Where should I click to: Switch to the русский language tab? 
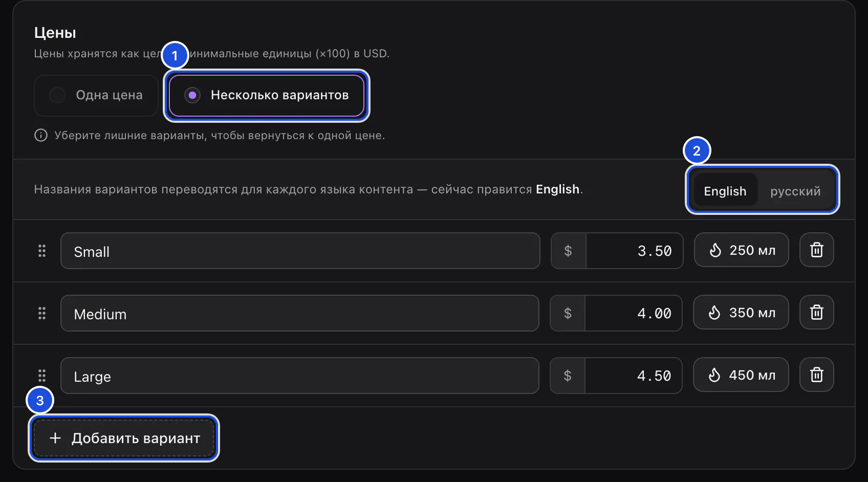coord(795,190)
